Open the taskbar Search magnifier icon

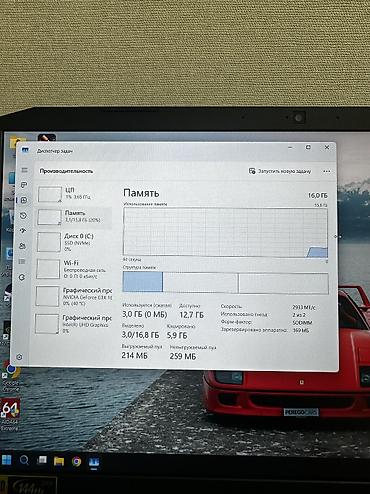(24, 460)
